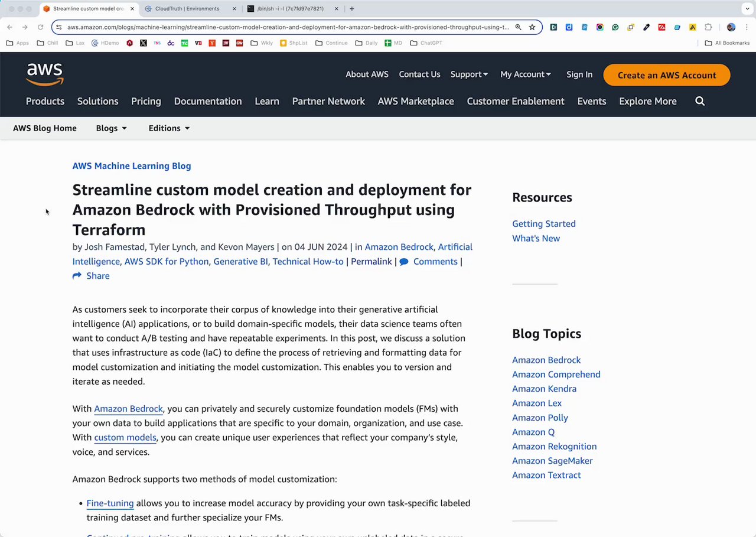The width and height of the screenshot is (756, 537).
Task: Open the yellow triangle extension icon
Action: [x=693, y=27]
